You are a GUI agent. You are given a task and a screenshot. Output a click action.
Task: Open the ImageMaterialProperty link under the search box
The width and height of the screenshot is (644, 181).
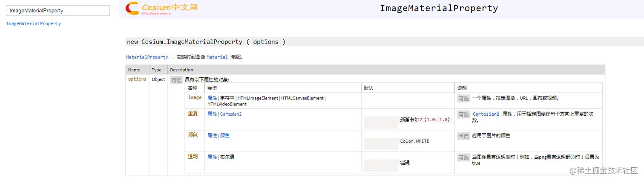pyautogui.click(x=33, y=24)
